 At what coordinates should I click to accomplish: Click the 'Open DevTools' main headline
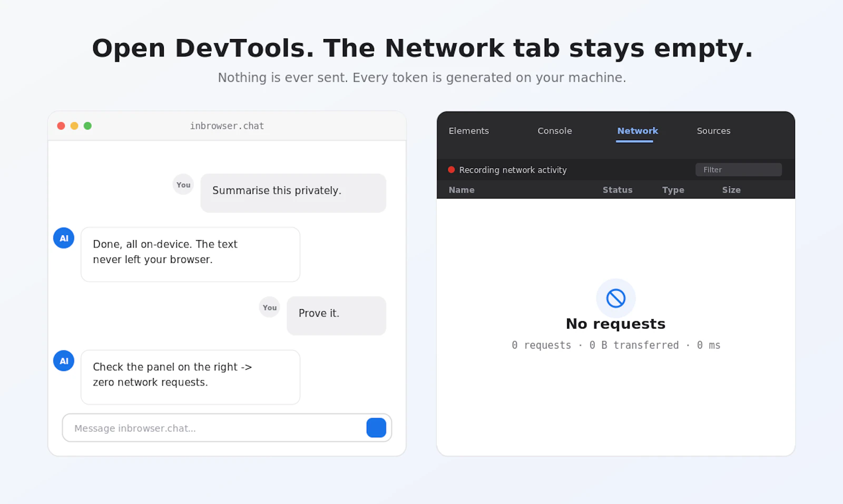tap(423, 48)
